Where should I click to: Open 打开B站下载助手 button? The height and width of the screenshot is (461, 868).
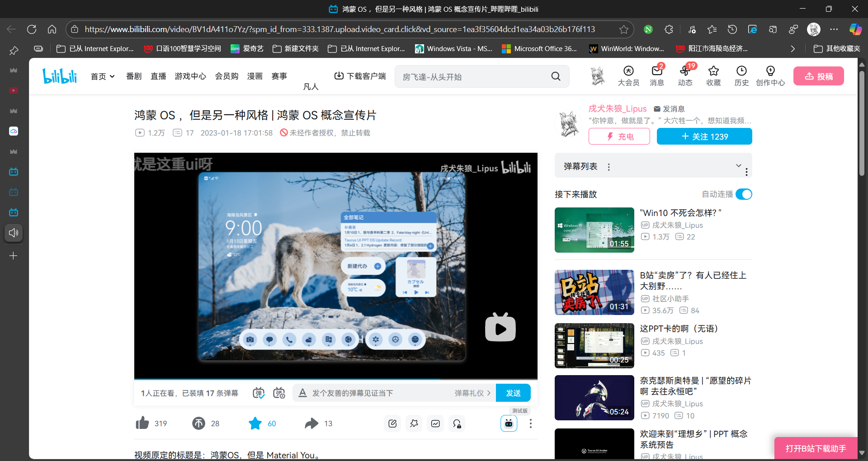(816, 448)
